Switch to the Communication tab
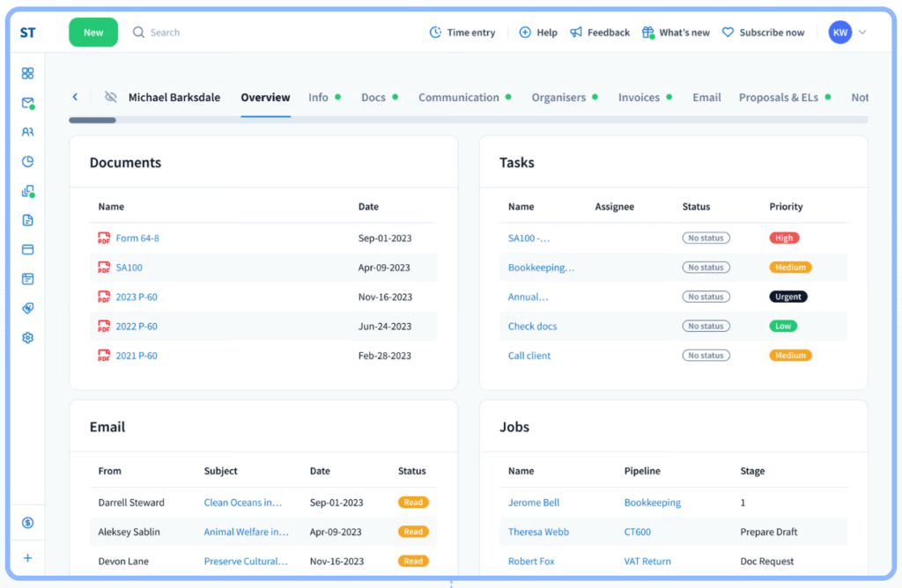The image size is (902, 588). [458, 98]
